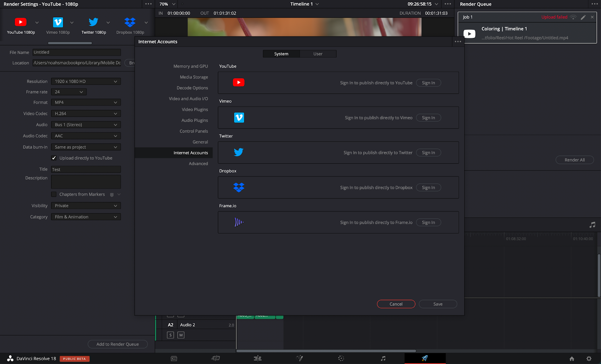Click the Twitter bird logo in Internet Accounts
This screenshot has height=364, width=601.
coord(239,152)
